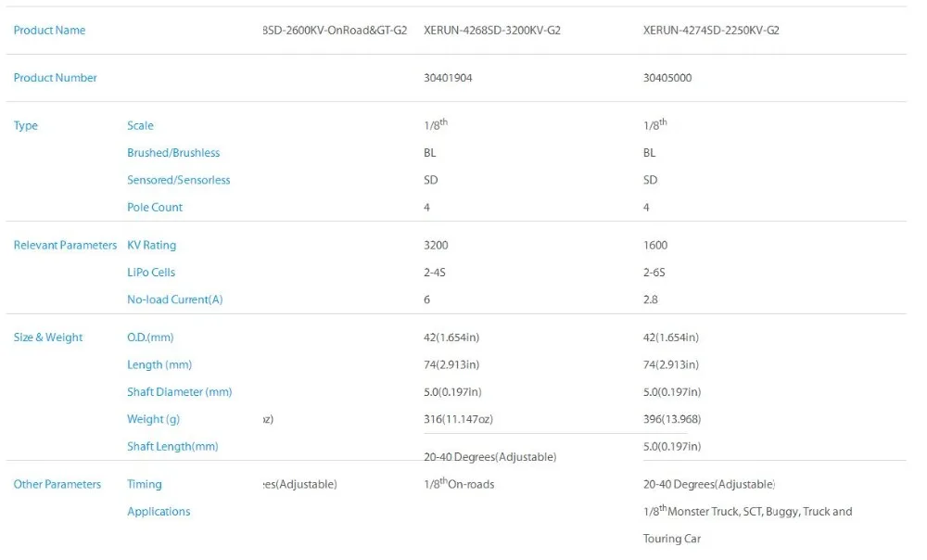
Task: Click the Size & Weight heading
Action: pos(48,337)
